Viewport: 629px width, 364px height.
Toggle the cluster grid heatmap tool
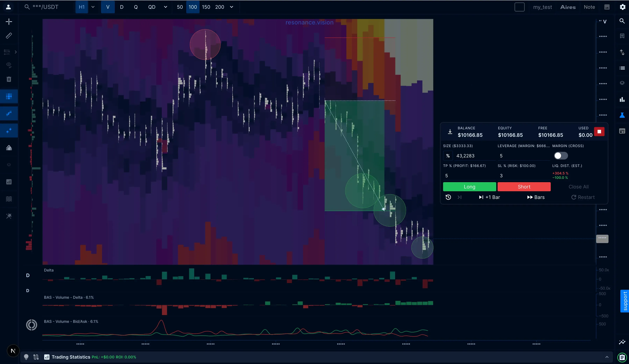click(x=9, y=96)
